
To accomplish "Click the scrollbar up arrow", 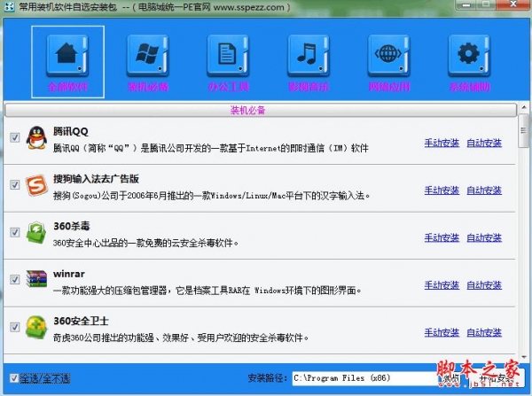I will pos(524,108).
